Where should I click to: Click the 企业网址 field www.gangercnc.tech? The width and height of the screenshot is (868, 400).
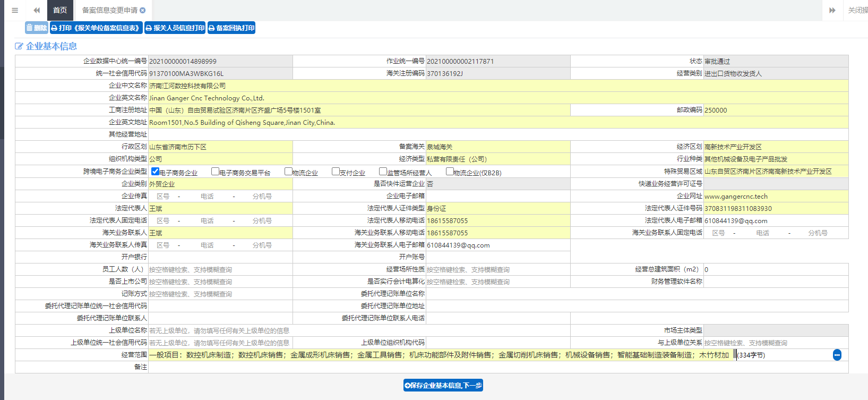coord(776,196)
